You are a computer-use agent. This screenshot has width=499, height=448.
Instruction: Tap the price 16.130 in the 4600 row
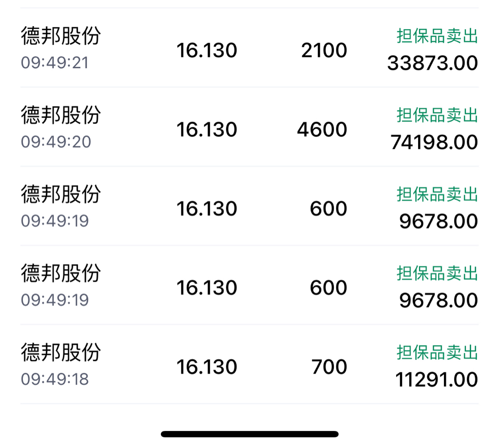pyautogui.click(x=207, y=130)
